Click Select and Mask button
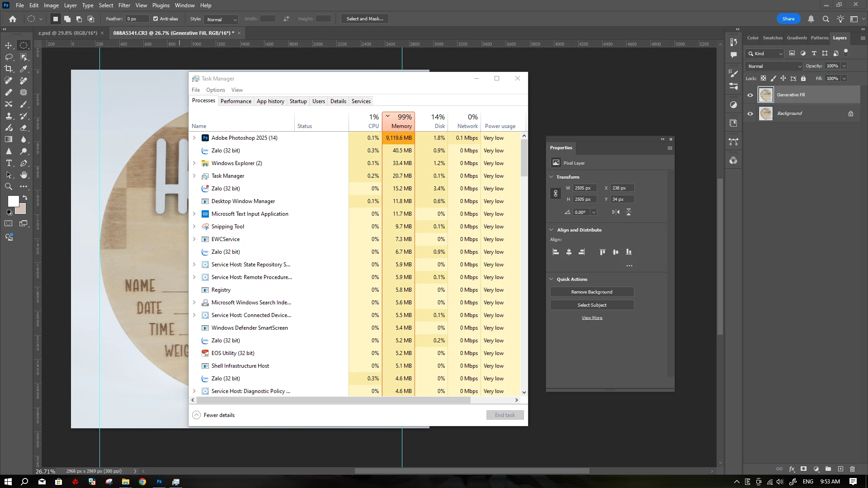868x488 pixels. (x=365, y=19)
